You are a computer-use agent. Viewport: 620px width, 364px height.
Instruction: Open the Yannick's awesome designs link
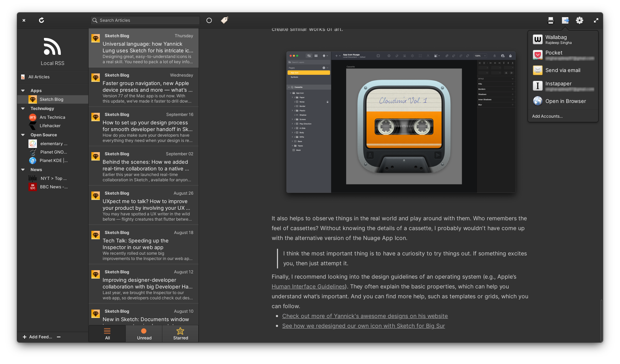(x=365, y=316)
